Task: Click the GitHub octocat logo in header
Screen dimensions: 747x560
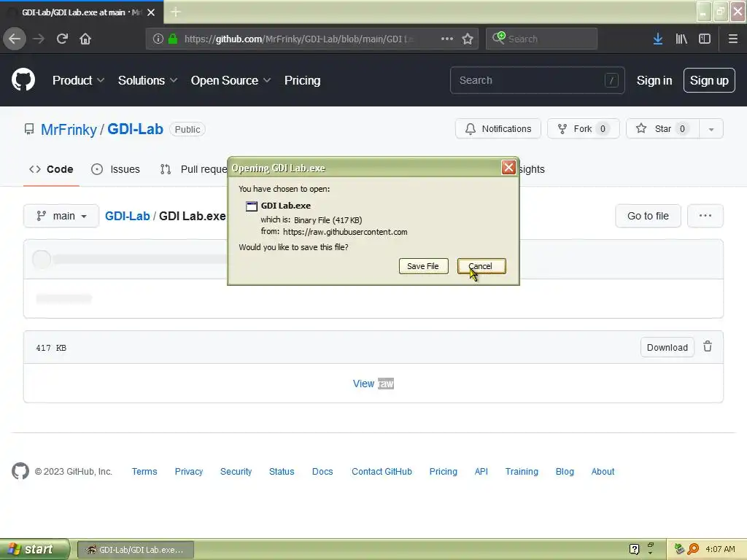Action: point(23,79)
